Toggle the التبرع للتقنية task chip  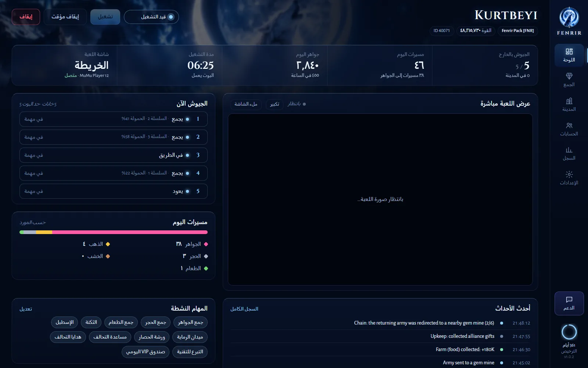[190, 352]
